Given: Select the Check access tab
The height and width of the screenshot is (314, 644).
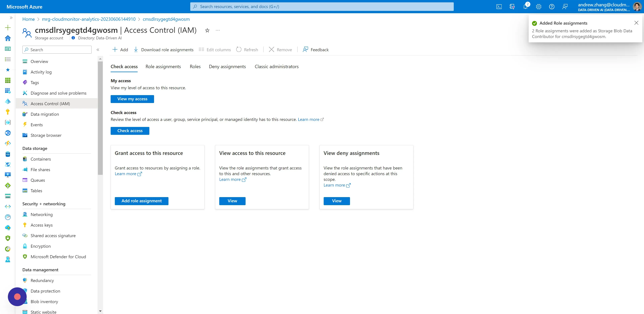Looking at the screenshot, I should pyautogui.click(x=124, y=67).
